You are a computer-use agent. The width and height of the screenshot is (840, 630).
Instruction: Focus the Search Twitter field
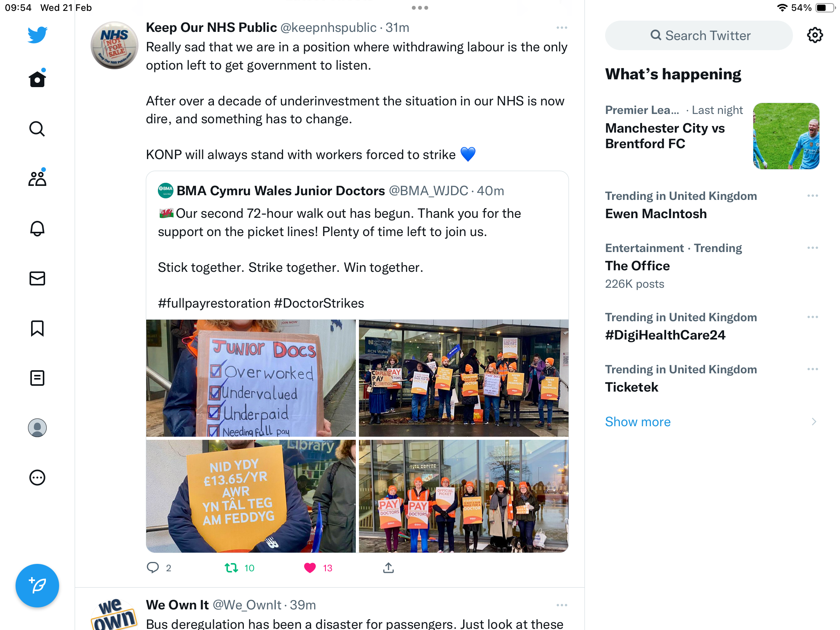pyautogui.click(x=699, y=35)
